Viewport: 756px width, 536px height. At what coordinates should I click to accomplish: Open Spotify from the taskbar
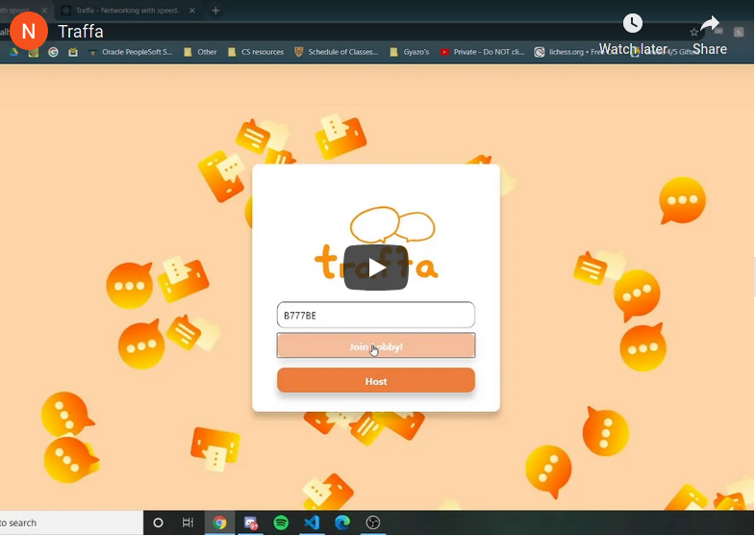tap(281, 523)
